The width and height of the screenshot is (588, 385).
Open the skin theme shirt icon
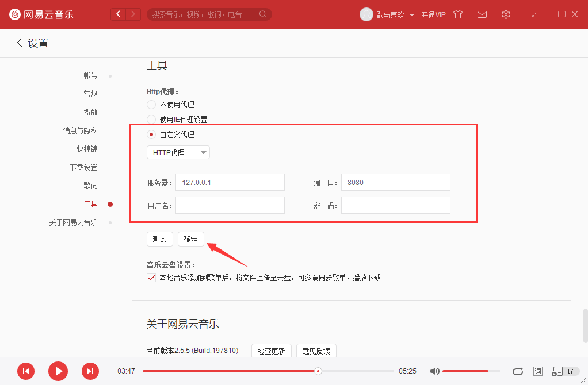[458, 14]
